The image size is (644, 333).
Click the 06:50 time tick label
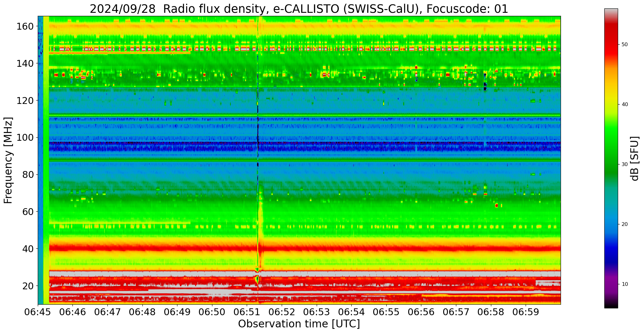pyautogui.click(x=212, y=312)
